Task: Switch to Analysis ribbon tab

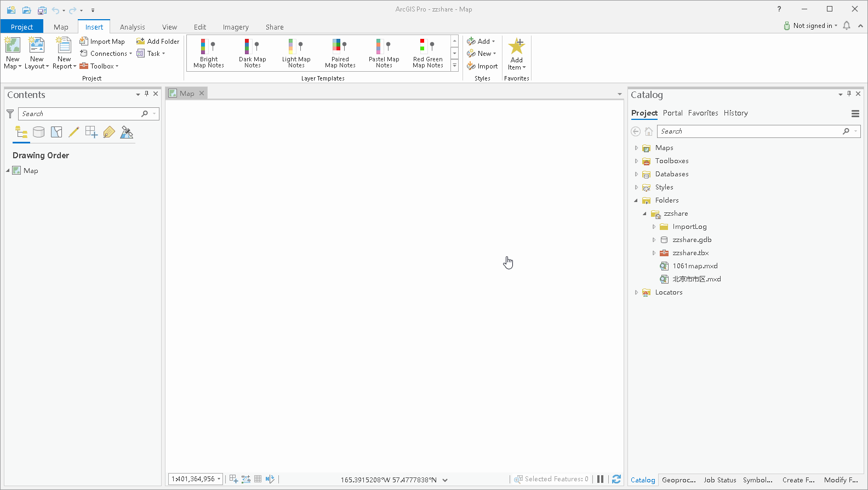Action: click(133, 27)
